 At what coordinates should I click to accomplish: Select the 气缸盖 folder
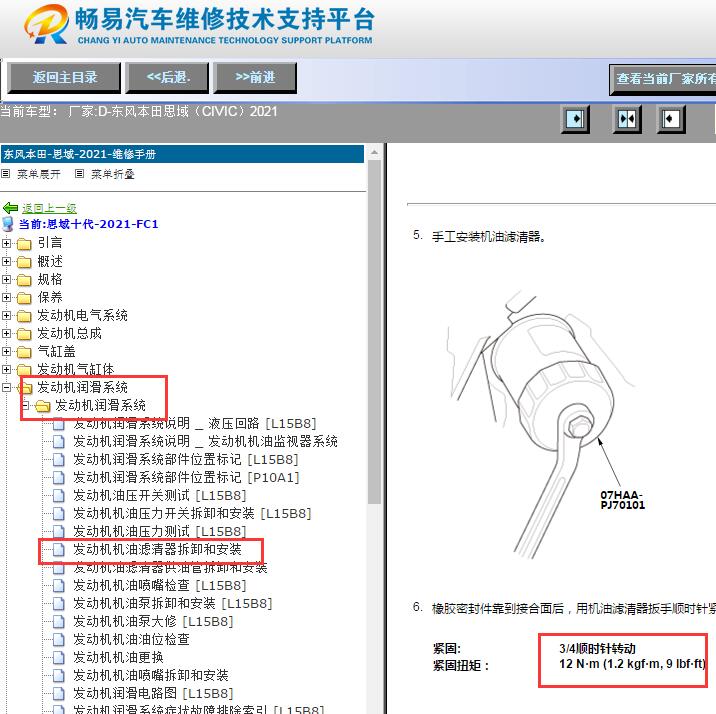point(56,351)
